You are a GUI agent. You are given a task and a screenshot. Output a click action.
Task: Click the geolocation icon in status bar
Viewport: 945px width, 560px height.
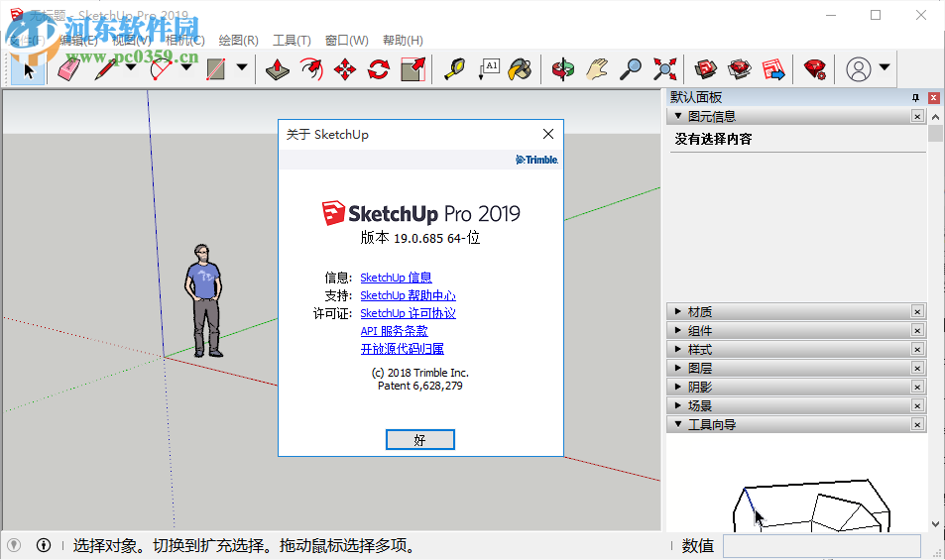pos(14,545)
